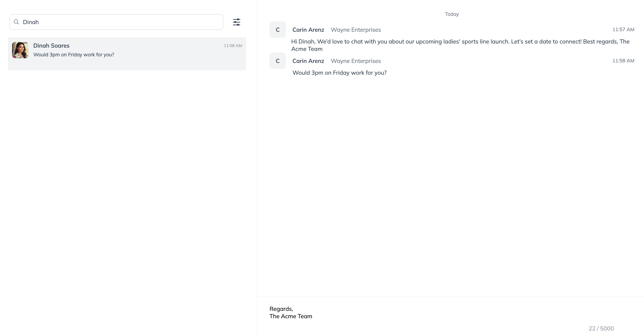Click the 11:58 AM timestamp in chat thread
644x336 pixels.
click(x=623, y=61)
